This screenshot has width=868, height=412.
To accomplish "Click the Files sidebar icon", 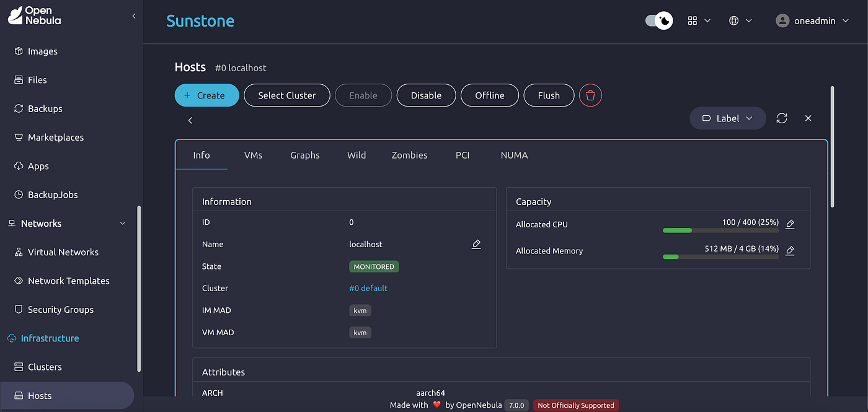I will 19,80.
